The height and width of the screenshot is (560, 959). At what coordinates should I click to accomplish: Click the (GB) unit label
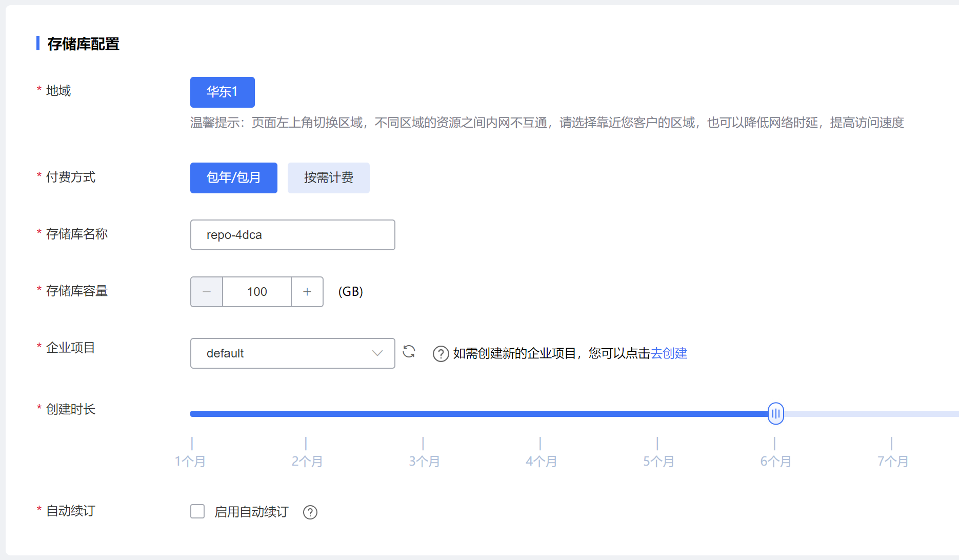[351, 292]
